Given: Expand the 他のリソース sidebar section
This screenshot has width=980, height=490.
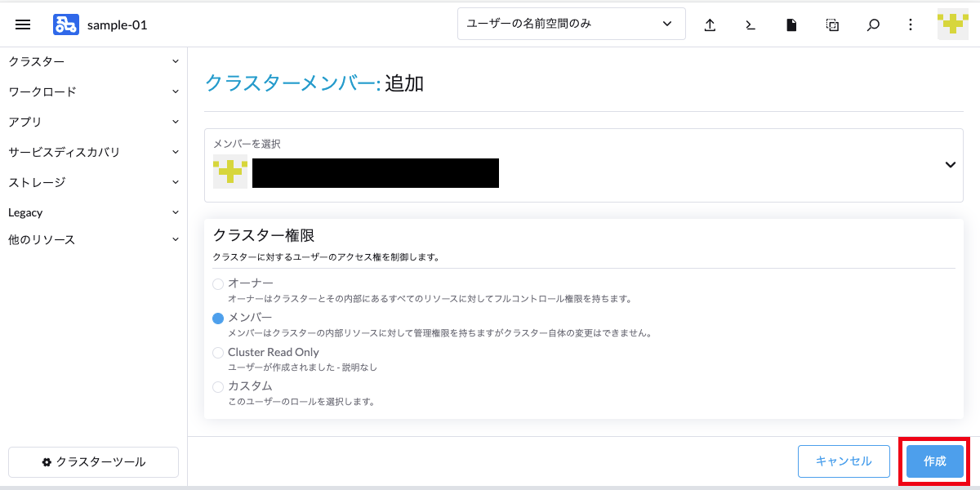Looking at the screenshot, I should tap(94, 239).
